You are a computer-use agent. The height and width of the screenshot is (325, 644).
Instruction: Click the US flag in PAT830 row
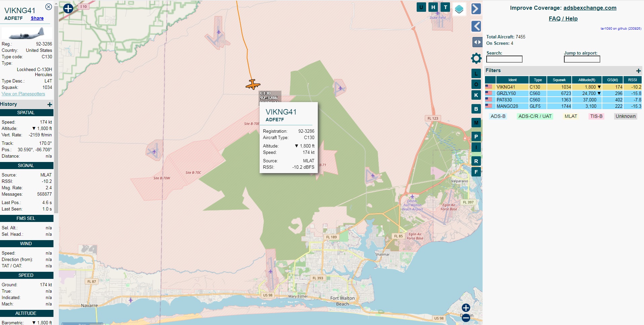click(489, 100)
